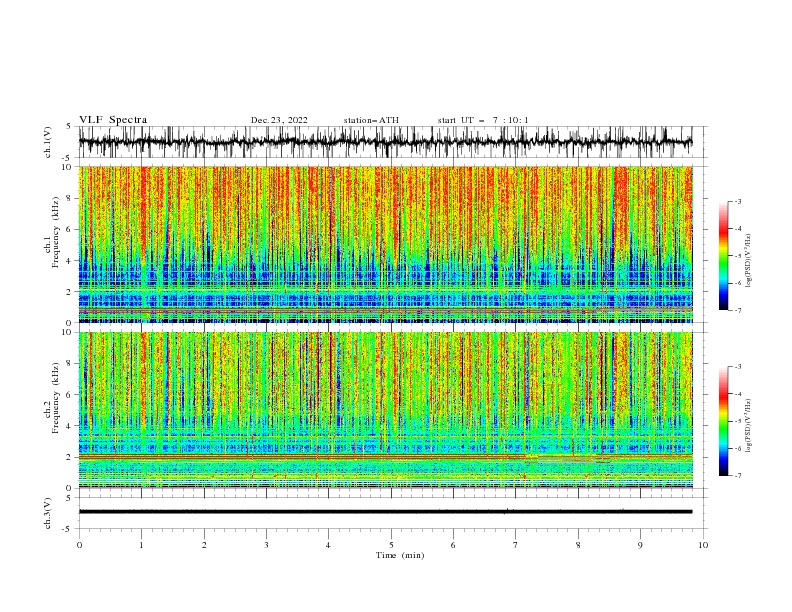Click the "-3" label on ch.1 colorbar

tap(737, 201)
